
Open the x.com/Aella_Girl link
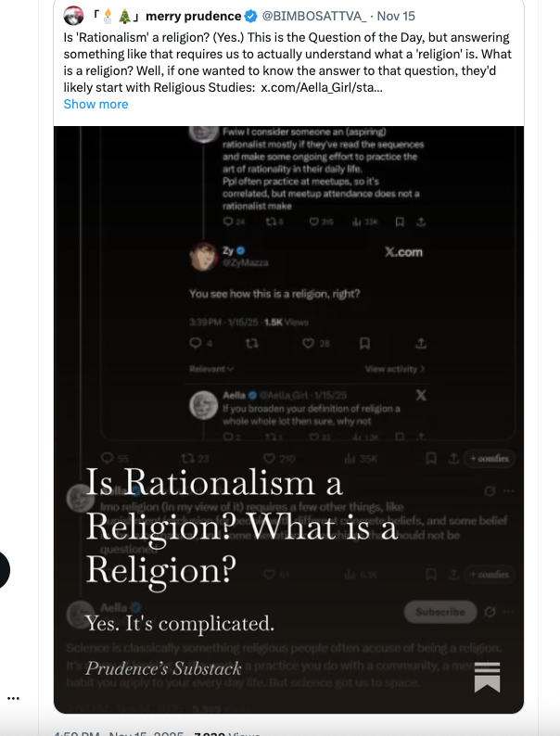pos(321,86)
